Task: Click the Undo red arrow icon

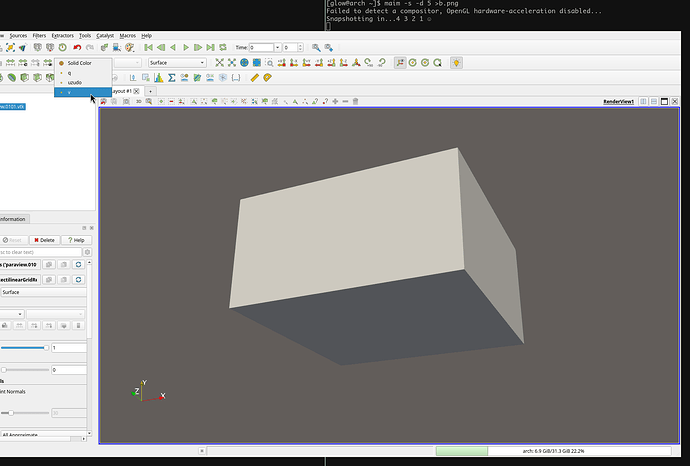Action: coord(77,47)
